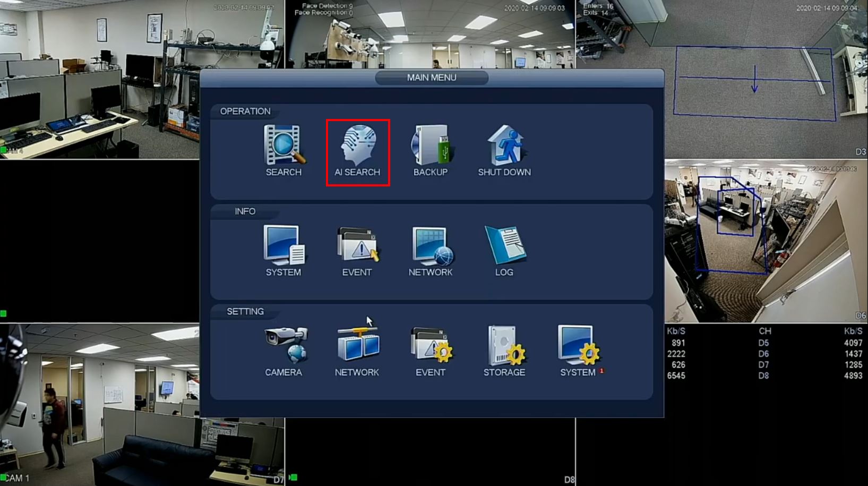The image size is (868, 486).
Task: Click the OPERATION section label
Action: tap(245, 111)
